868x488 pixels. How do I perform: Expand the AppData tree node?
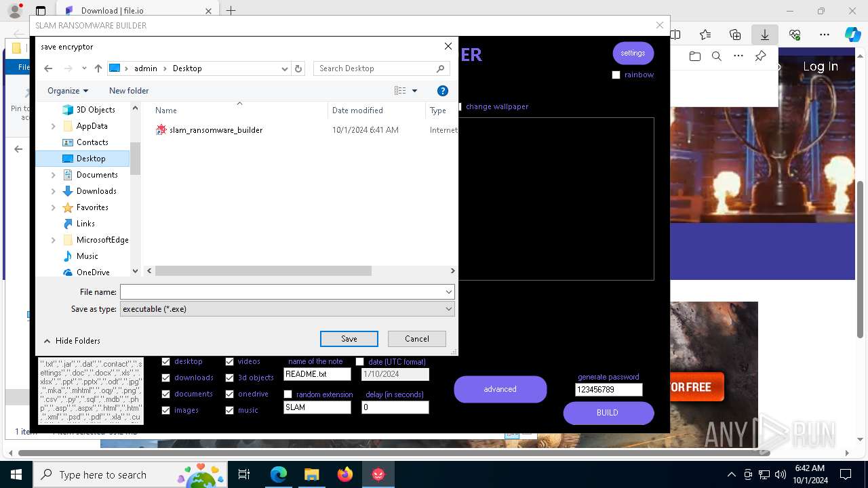(x=54, y=126)
